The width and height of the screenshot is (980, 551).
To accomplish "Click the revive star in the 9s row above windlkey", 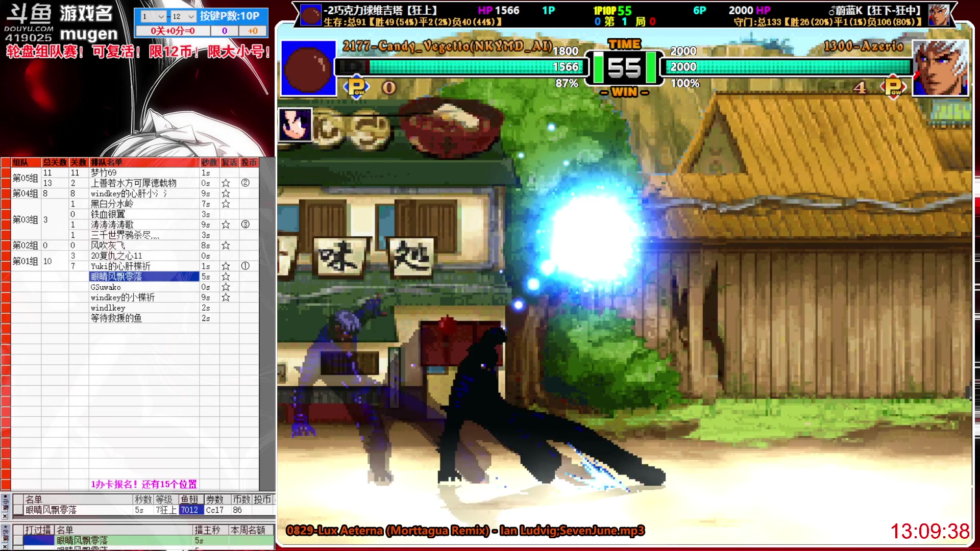I will tap(226, 297).
